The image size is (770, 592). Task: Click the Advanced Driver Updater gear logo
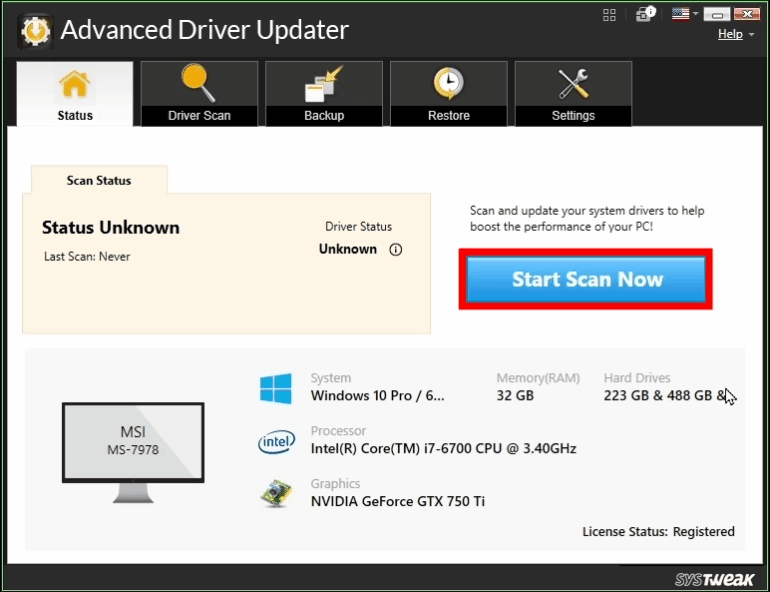(x=35, y=32)
